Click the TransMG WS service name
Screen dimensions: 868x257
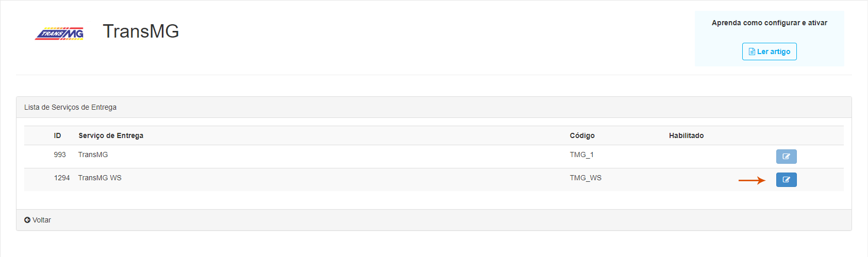pos(100,178)
